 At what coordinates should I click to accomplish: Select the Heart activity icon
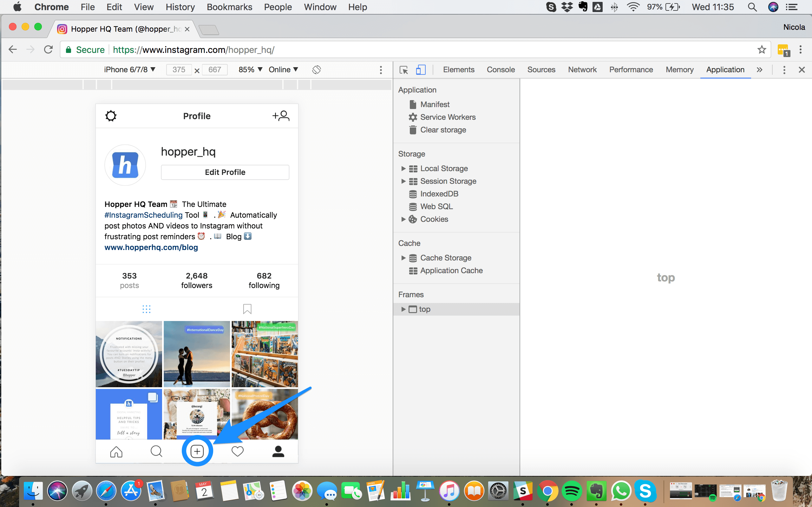(237, 451)
